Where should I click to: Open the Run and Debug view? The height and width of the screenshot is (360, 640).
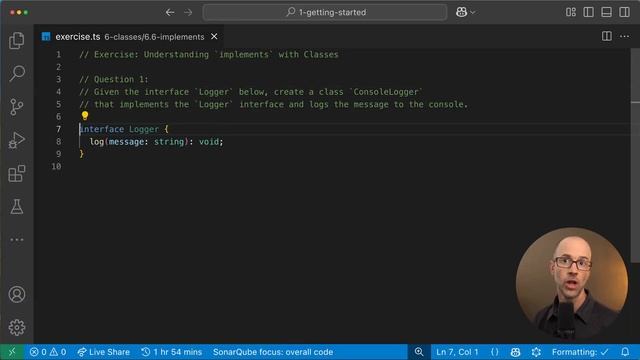(x=17, y=140)
